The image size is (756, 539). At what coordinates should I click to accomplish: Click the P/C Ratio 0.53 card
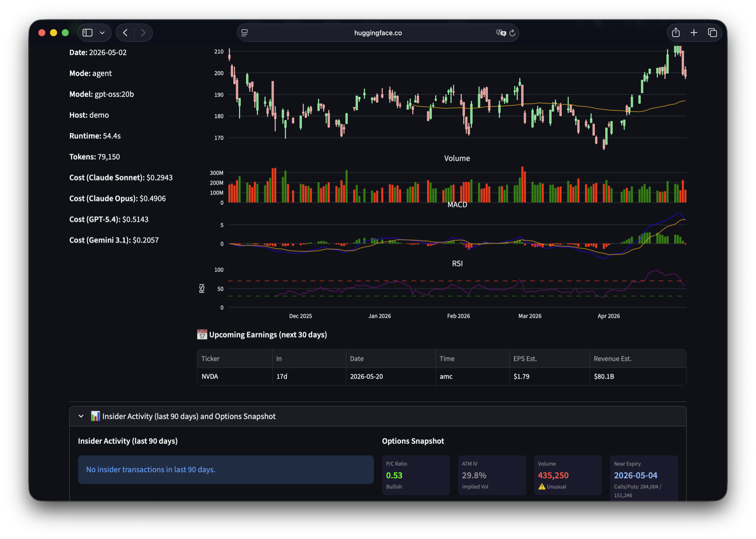(x=416, y=475)
